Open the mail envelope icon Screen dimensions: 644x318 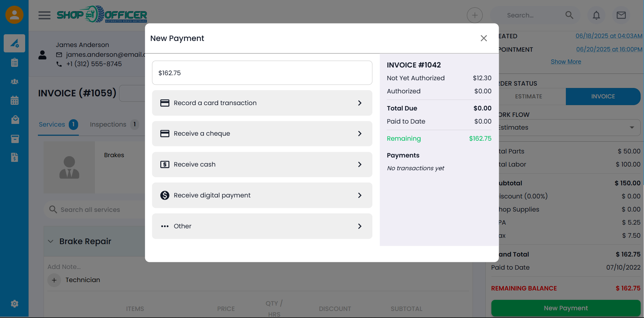pyautogui.click(x=621, y=15)
